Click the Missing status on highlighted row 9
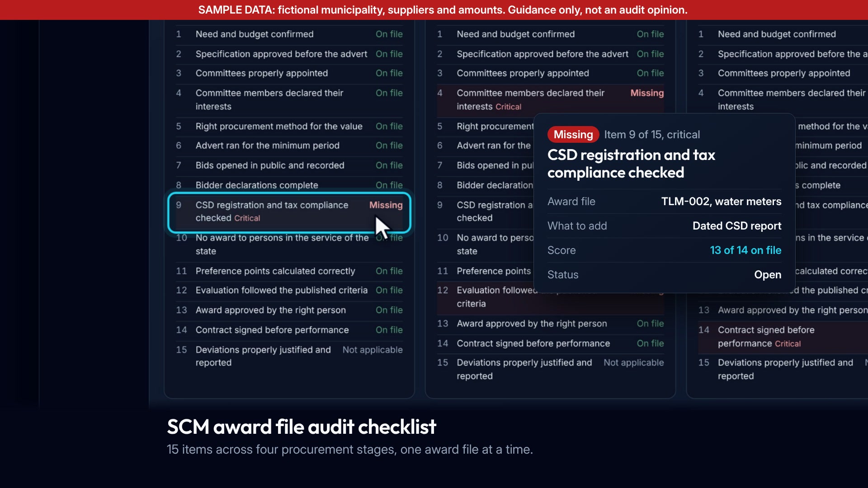Image resolution: width=868 pixels, height=488 pixels. (x=386, y=205)
